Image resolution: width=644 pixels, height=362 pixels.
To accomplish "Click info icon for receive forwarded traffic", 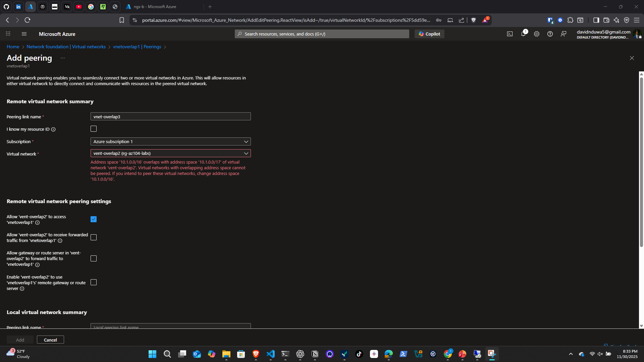I will (60, 241).
